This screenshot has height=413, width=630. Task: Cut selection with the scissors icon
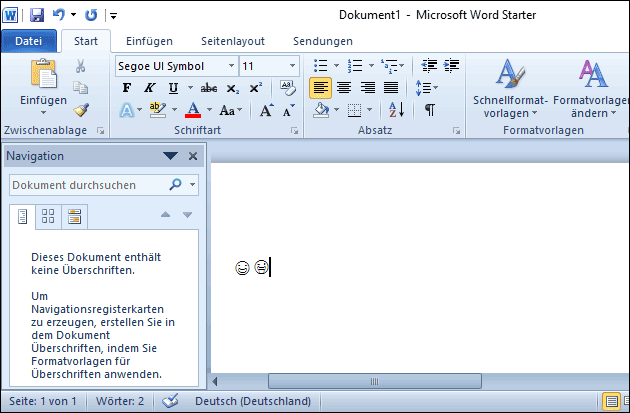pyautogui.click(x=81, y=66)
